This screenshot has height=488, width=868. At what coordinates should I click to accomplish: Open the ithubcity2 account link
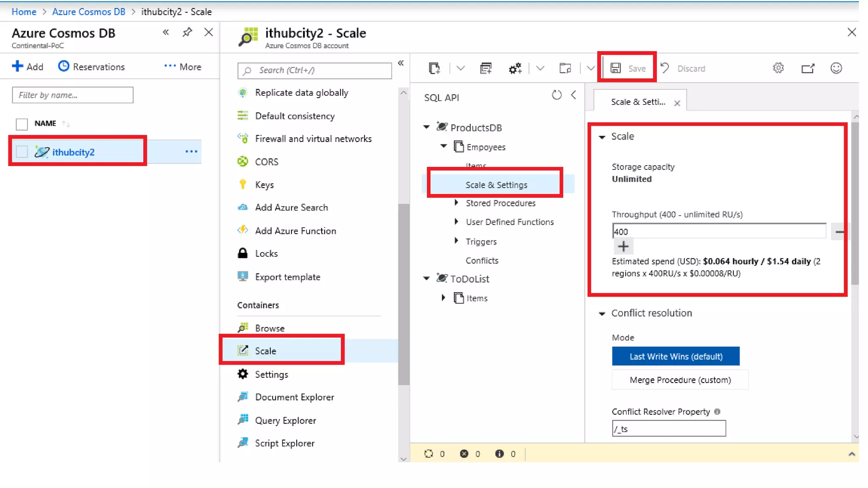pos(73,152)
